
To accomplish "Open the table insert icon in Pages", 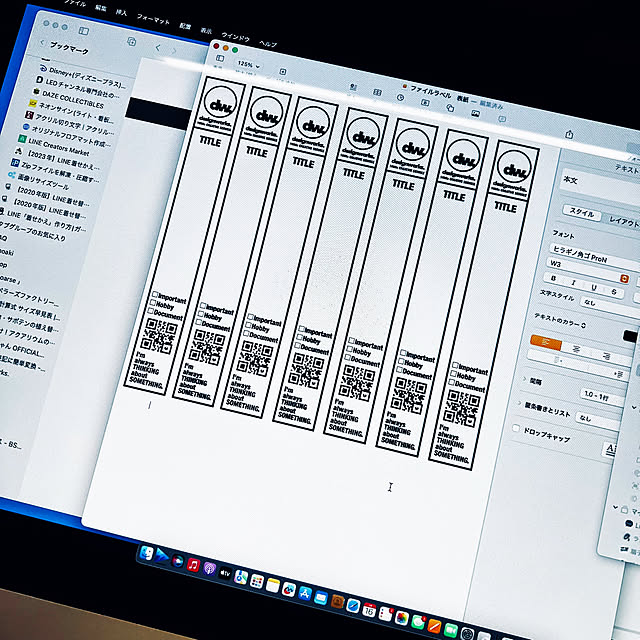I will (x=378, y=93).
